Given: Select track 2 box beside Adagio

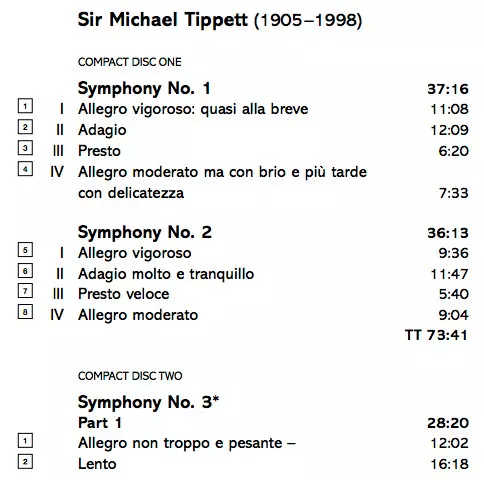Looking at the screenshot, I should (25, 127).
